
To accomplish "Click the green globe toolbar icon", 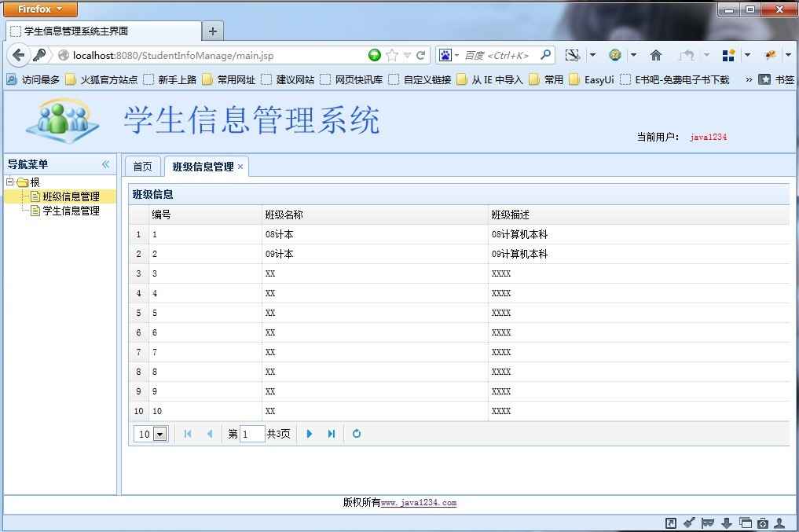I will [615, 55].
